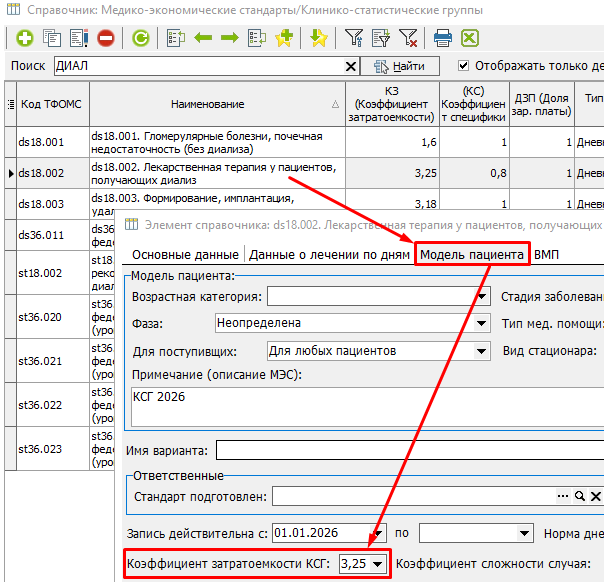The width and height of the screenshot is (604, 582).
Task: Select the ds18.002 code cell
Action: coord(53,173)
